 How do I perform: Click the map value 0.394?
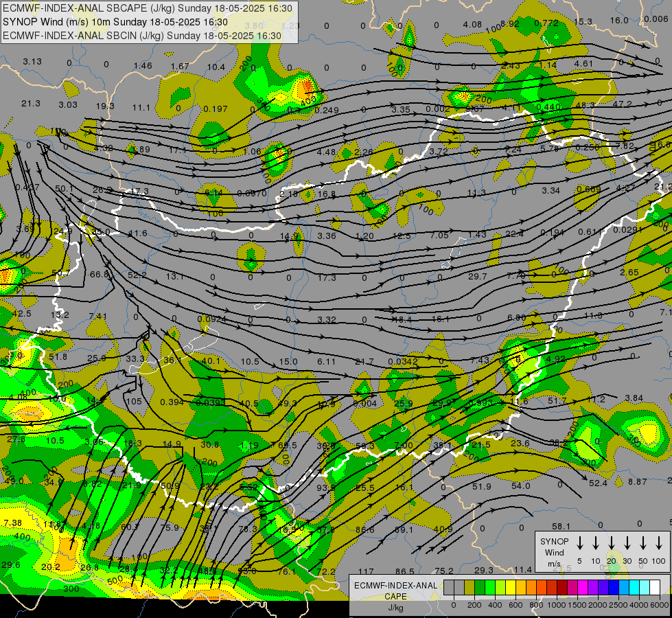pyautogui.click(x=172, y=402)
